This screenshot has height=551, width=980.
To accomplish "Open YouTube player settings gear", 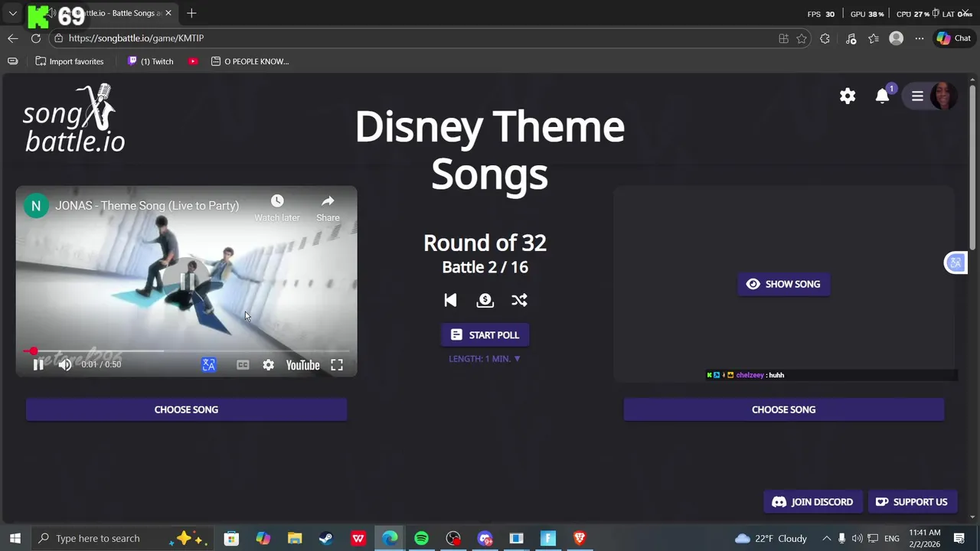I will (268, 365).
